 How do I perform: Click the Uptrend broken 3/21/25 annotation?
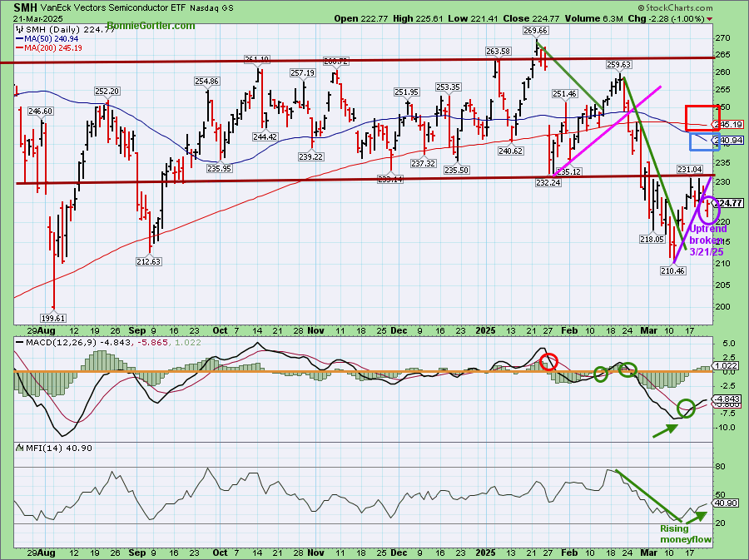707,240
